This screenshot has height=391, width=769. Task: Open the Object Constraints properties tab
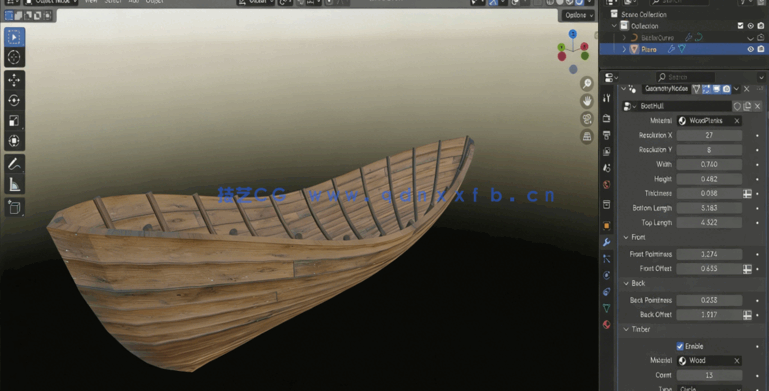[607, 291]
